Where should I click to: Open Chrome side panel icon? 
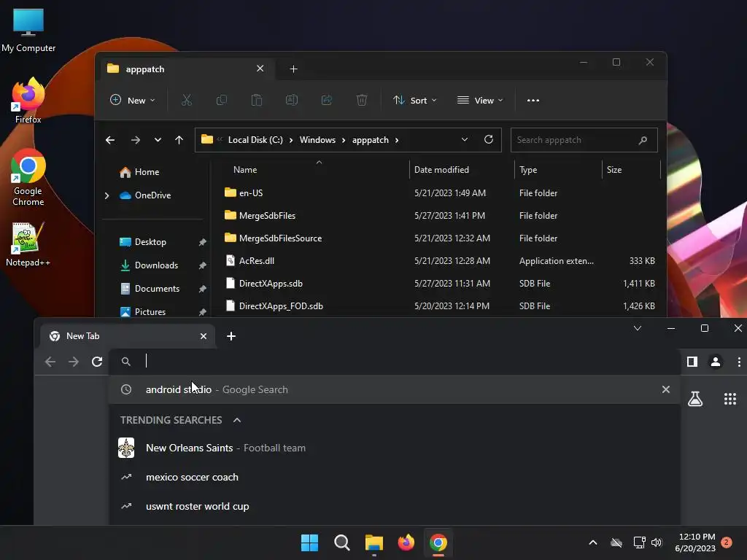click(692, 362)
